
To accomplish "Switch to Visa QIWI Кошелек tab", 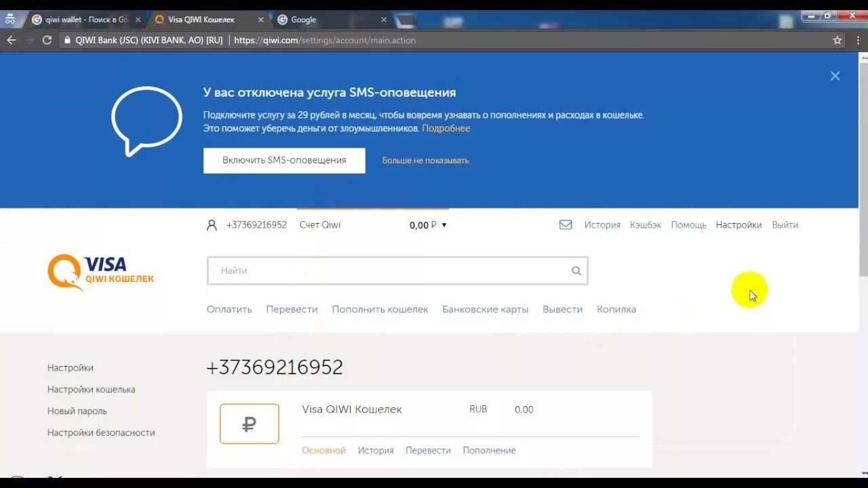I will tap(209, 20).
